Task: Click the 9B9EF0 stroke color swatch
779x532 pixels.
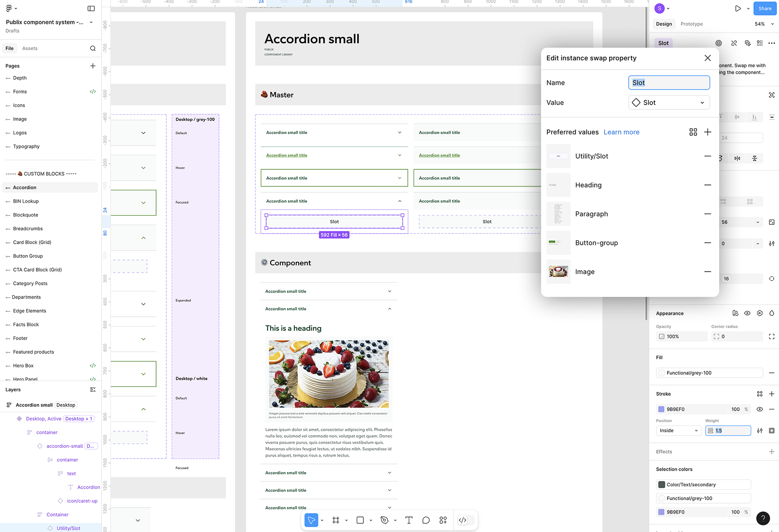Action: click(x=661, y=409)
